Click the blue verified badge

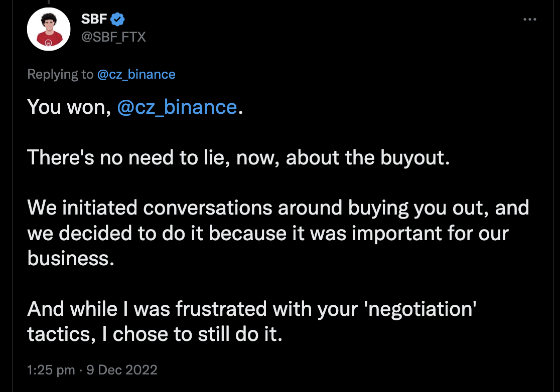118,20
